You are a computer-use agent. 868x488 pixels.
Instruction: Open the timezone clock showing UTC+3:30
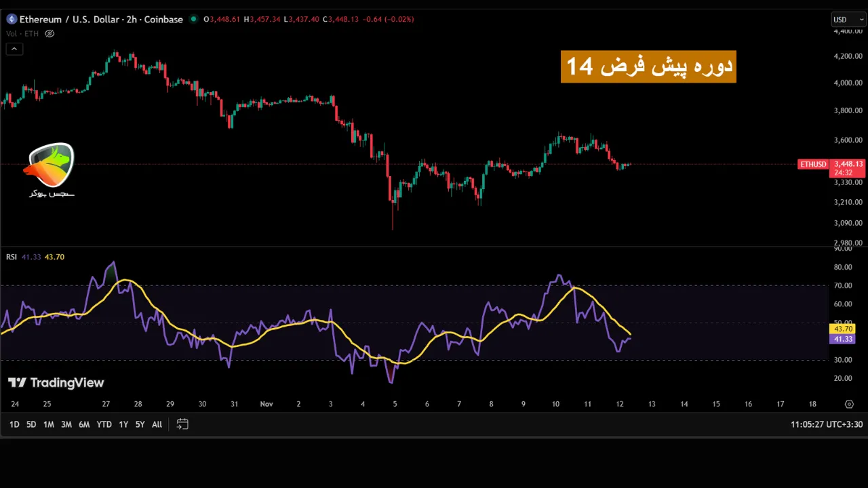(x=826, y=424)
